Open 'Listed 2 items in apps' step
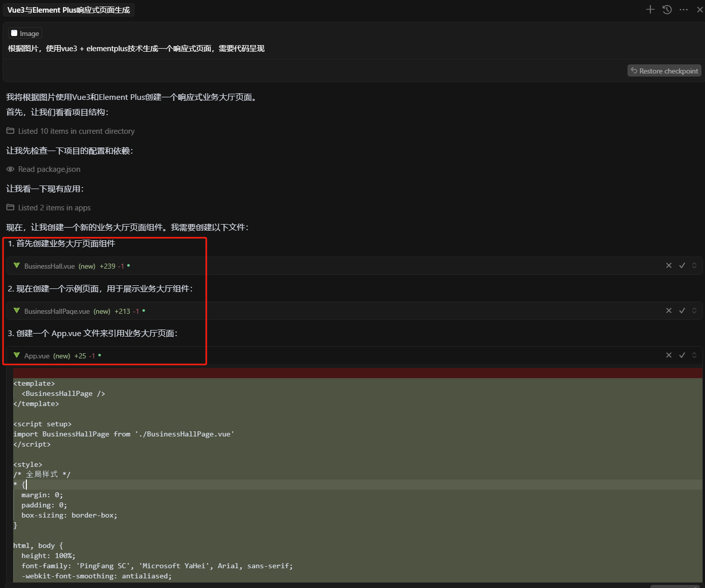Image resolution: width=705 pixels, height=588 pixels. pos(54,208)
